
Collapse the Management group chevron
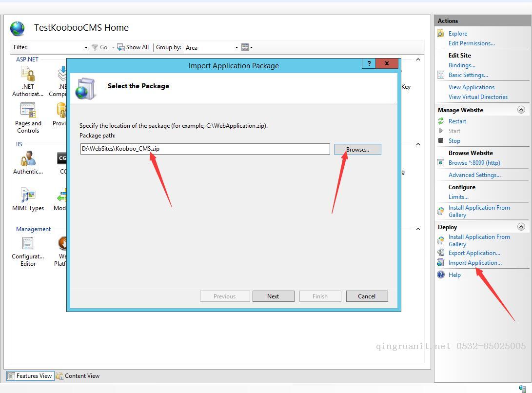pos(418,229)
